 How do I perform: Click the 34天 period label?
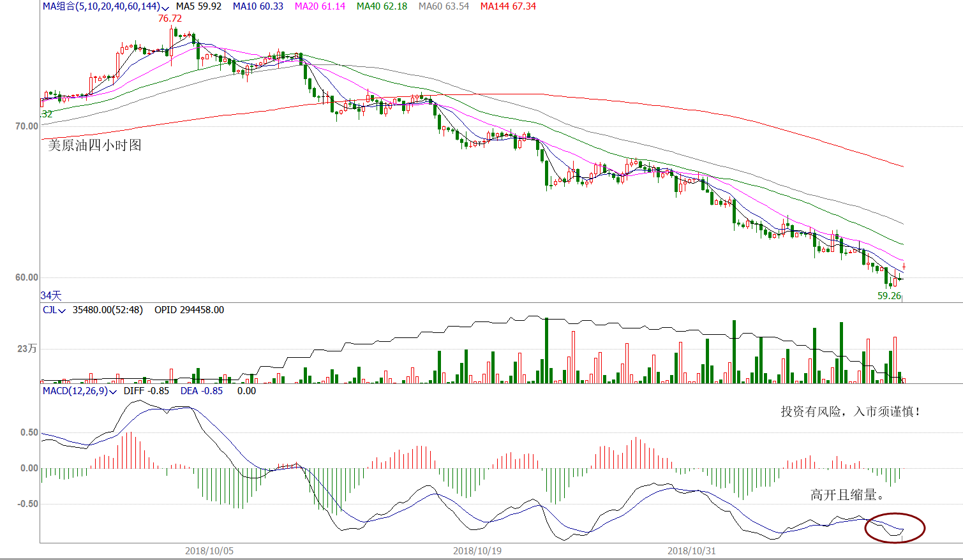(51, 295)
